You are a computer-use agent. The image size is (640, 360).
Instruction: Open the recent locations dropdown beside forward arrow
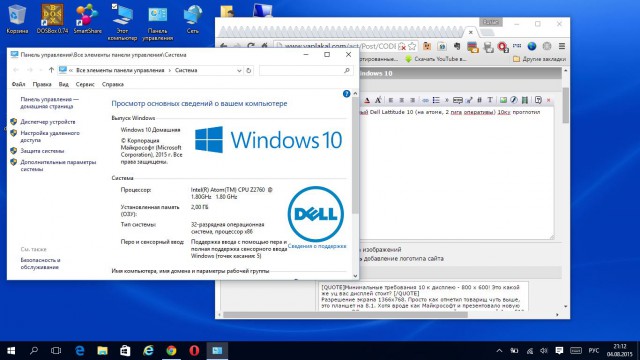click(x=40, y=70)
